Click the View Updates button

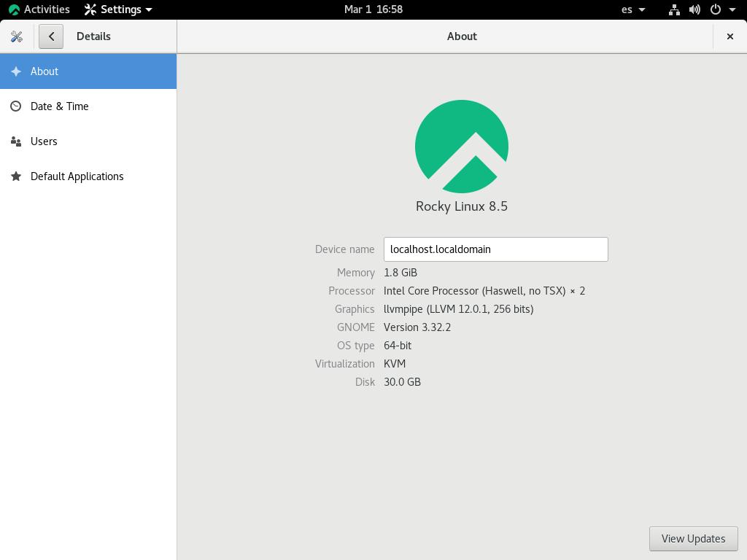[693, 539]
